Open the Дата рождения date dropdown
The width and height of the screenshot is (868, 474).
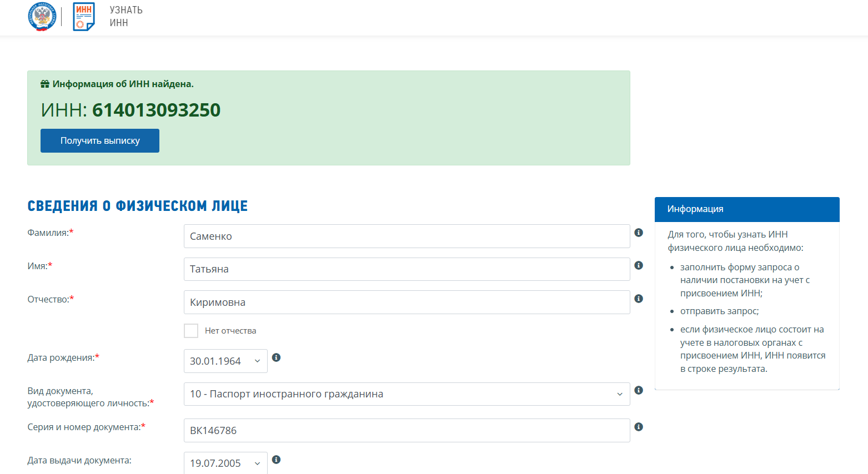click(225, 361)
